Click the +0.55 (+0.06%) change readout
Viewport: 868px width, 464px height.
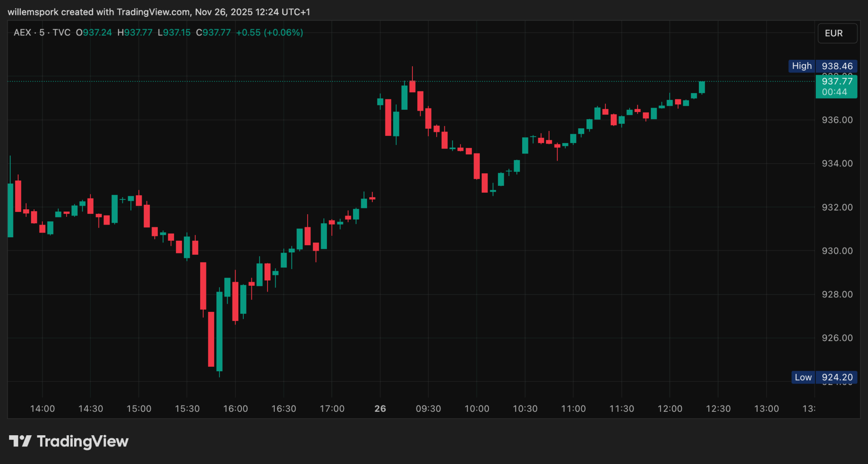pos(269,32)
